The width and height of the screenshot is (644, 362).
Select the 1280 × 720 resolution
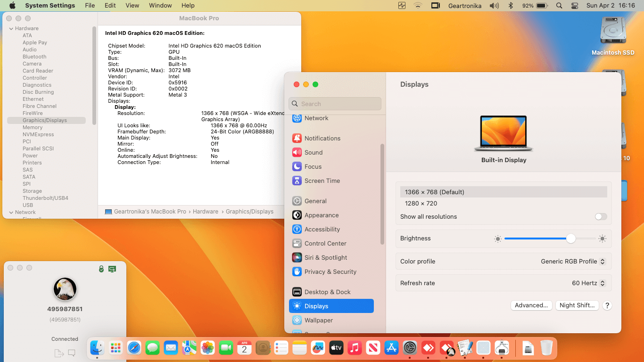coord(504,204)
